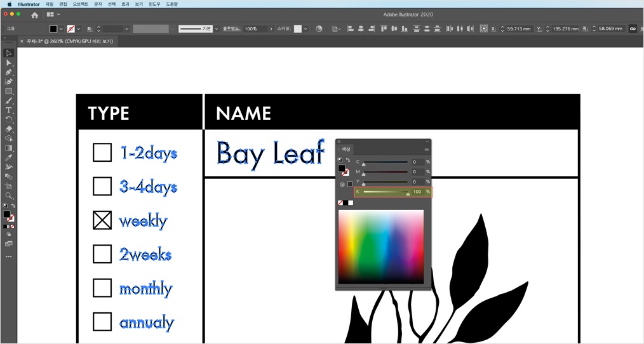The height and width of the screenshot is (344, 644).
Task: Click the X coordinate label link
Action: [x=493, y=29]
